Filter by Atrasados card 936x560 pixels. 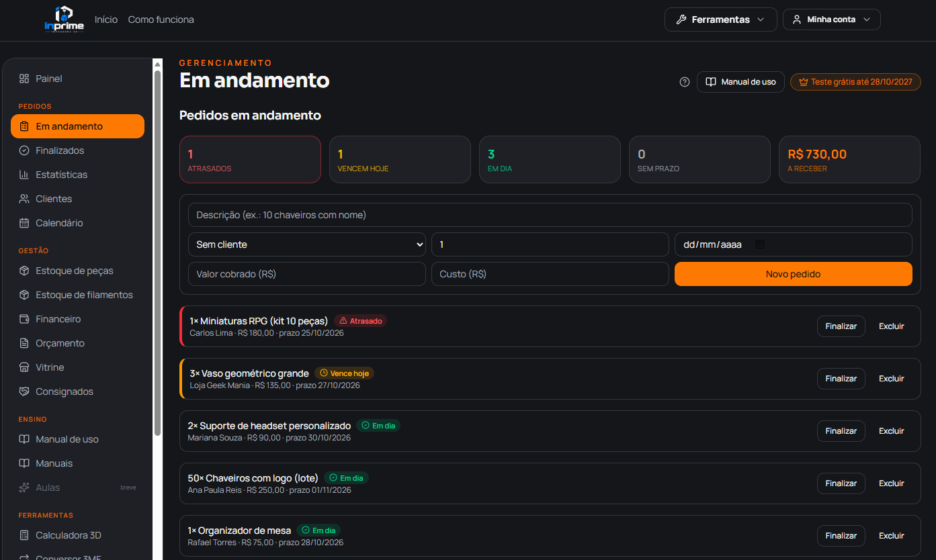[x=250, y=160]
